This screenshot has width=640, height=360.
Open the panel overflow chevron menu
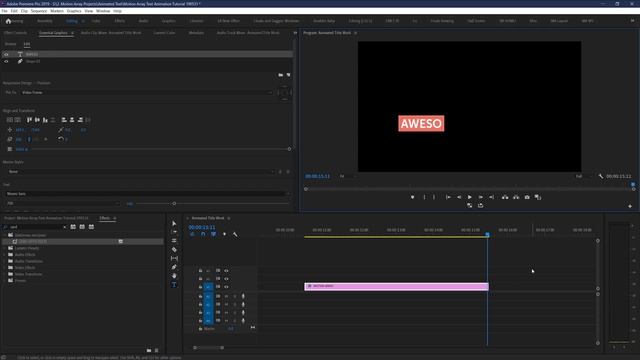pos(295,33)
